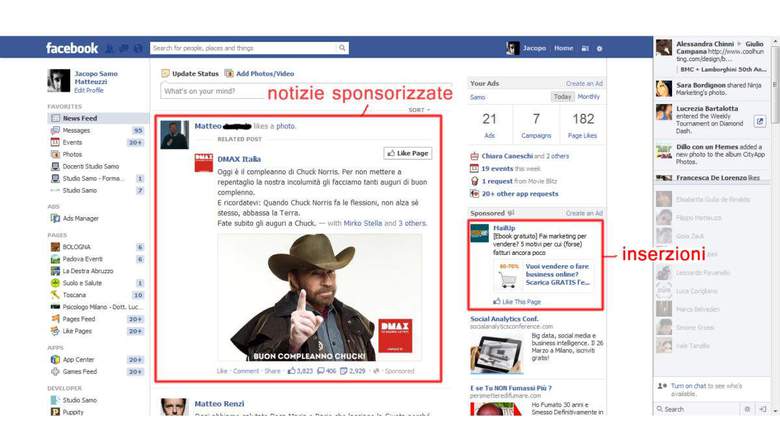Click Share under the DMAX post
Image resolution: width=780 pixels, height=439 pixels.
point(272,371)
